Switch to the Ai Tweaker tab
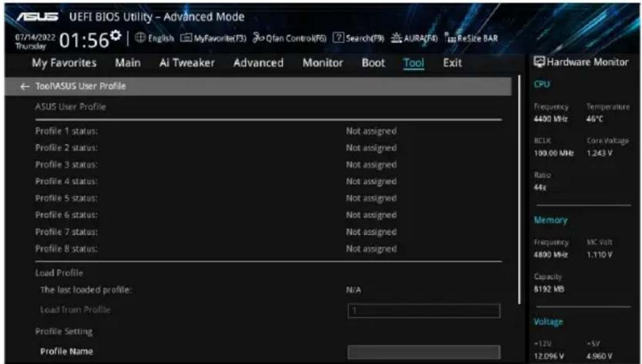This screenshot has width=642, height=364. click(x=187, y=63)
